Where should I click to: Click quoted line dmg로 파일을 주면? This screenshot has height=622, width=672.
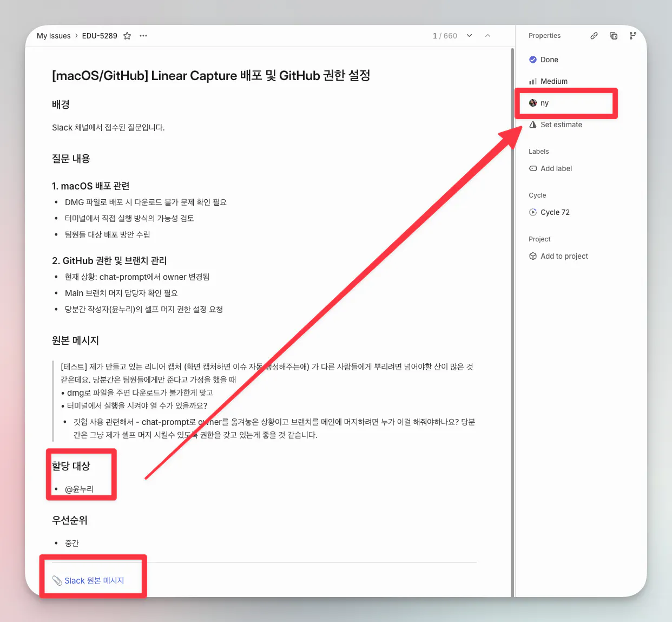click(x=137, y=393)
